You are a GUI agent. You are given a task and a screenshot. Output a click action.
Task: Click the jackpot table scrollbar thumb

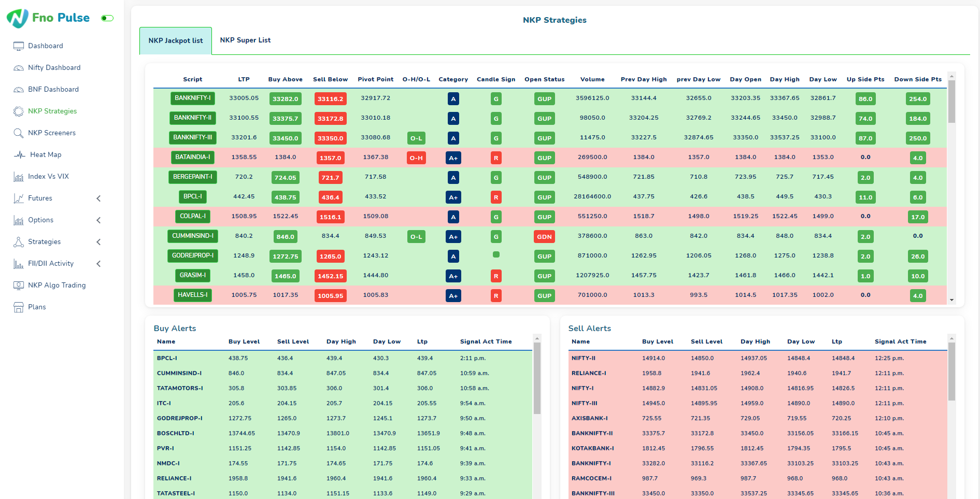pos(951,102)
